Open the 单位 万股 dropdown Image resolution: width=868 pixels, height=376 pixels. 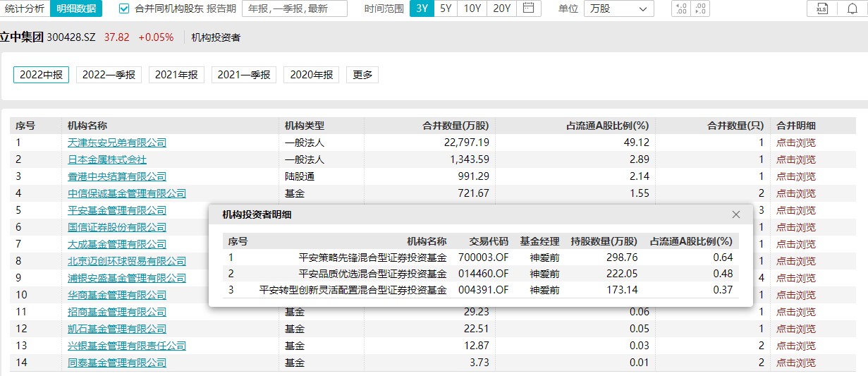point(619,8)
